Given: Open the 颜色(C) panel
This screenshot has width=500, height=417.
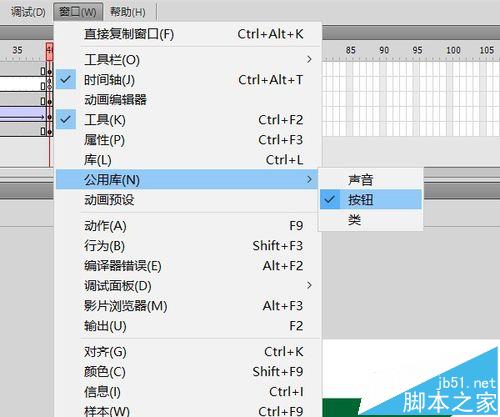Looking at the screenshot, I should pos(188,372).
